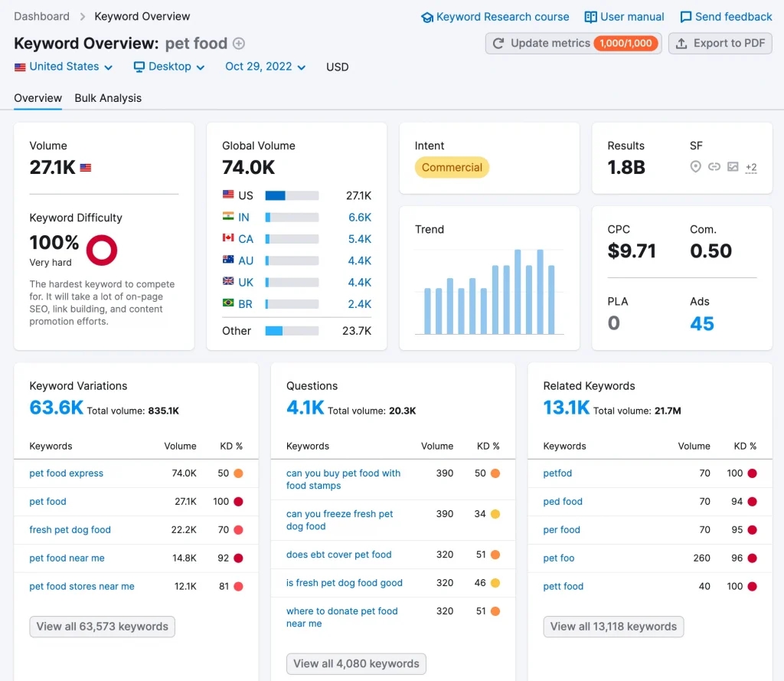Click the Keyword Research course graduation cap icon
784x681 pixels.
pyautogui.click(x=427, y=18)
